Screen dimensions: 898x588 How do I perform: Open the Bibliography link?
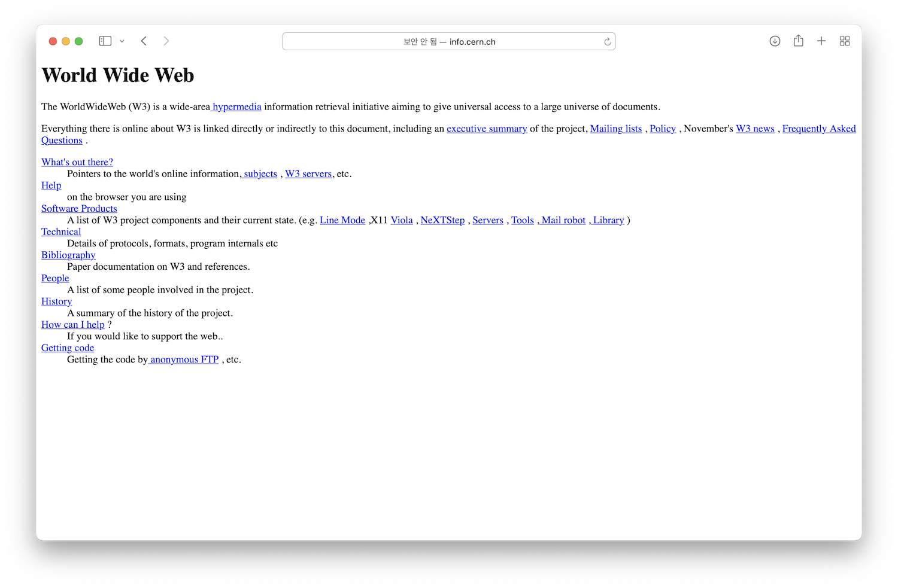click(68, 255)
